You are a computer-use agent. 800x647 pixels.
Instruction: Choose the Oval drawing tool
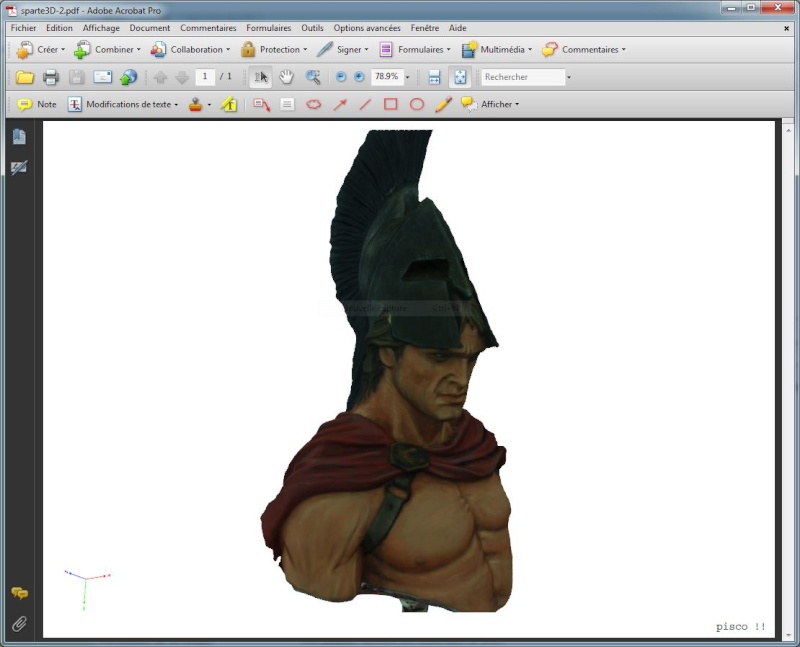tap(417, 105)
